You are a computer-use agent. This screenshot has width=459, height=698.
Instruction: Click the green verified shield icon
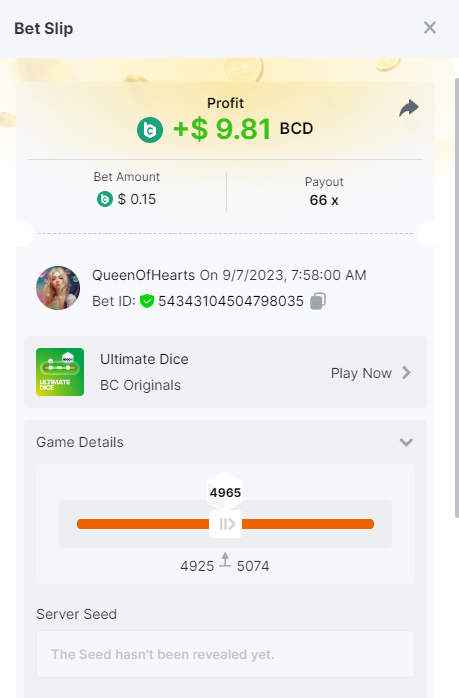146,301
